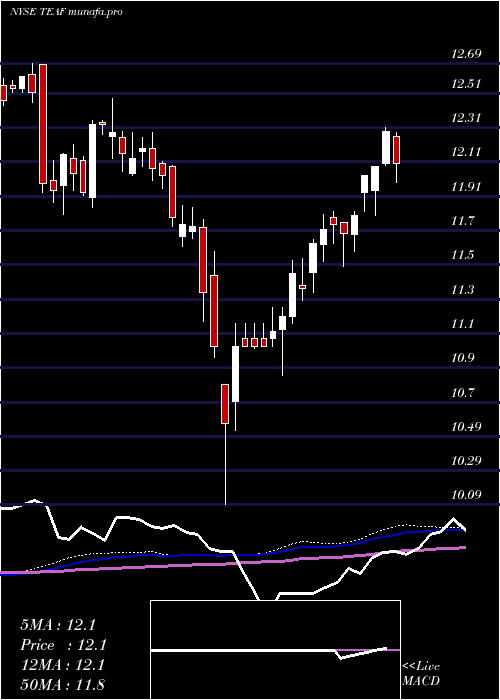
Task: Click the 10.29 price axis label
Action: click(x=466, y=461)
